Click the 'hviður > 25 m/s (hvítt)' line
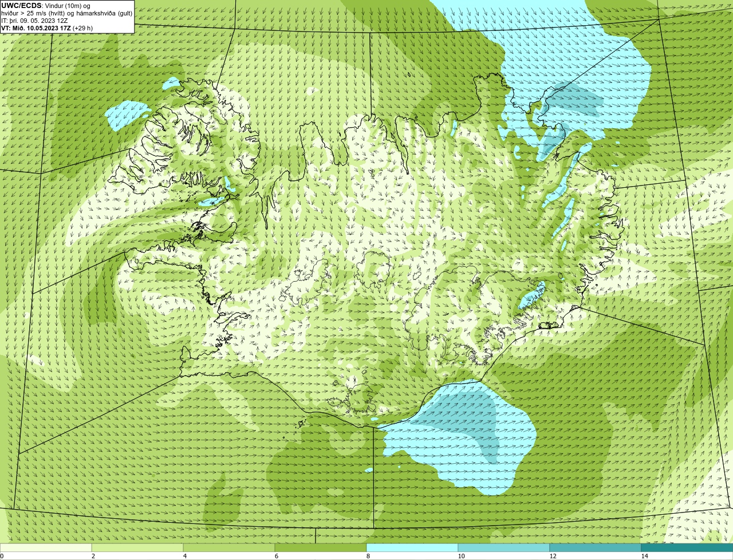 point(66,13)
